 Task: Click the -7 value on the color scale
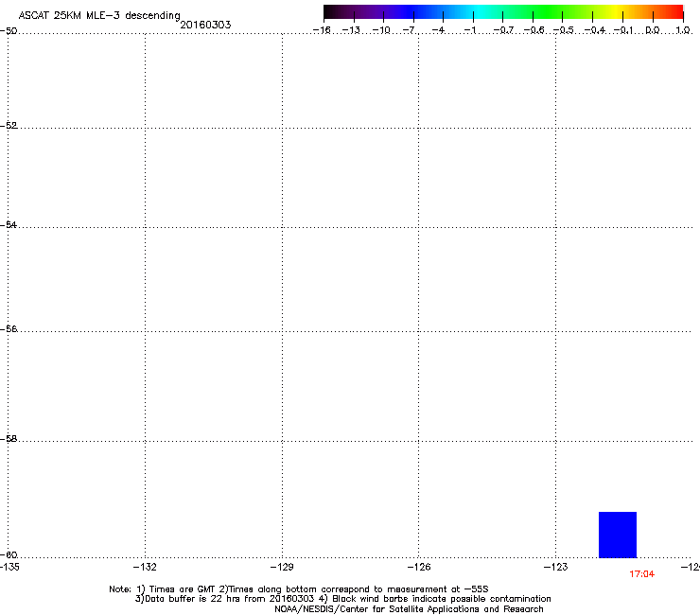pyautogui.click(x=410, y=30)
